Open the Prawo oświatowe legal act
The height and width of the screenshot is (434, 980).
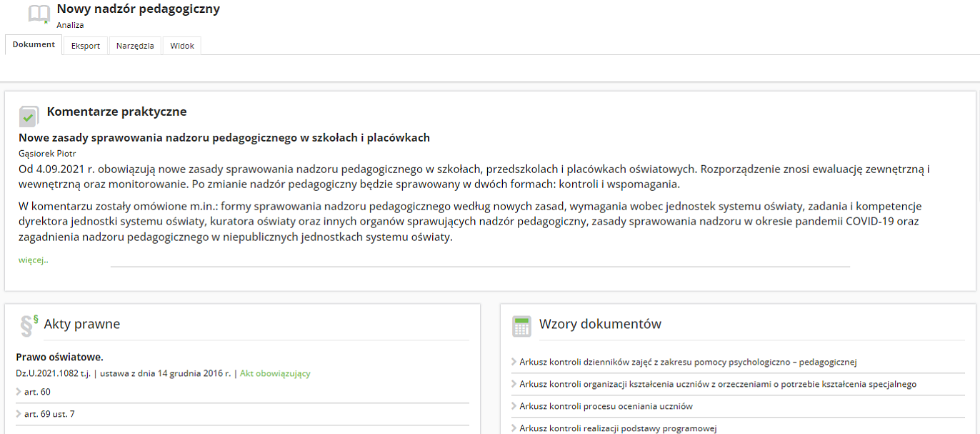60,357
